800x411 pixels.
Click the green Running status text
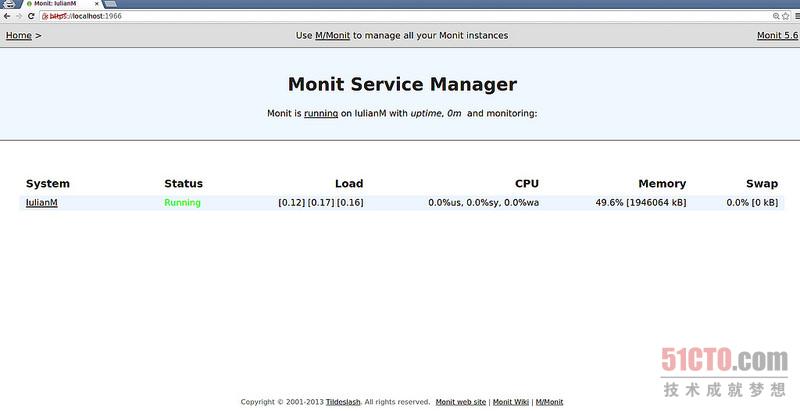(x=182, y=202)
